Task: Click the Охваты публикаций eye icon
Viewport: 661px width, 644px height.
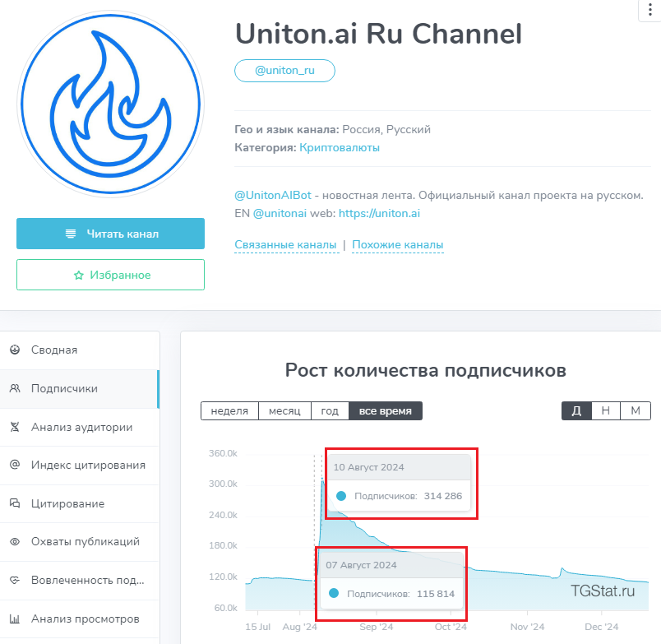Action: (x=15, y=541)
